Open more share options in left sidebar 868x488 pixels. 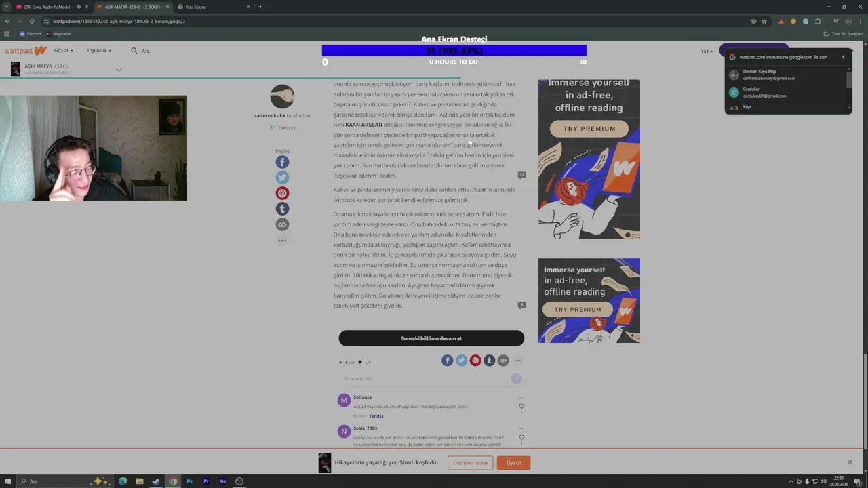282,241
